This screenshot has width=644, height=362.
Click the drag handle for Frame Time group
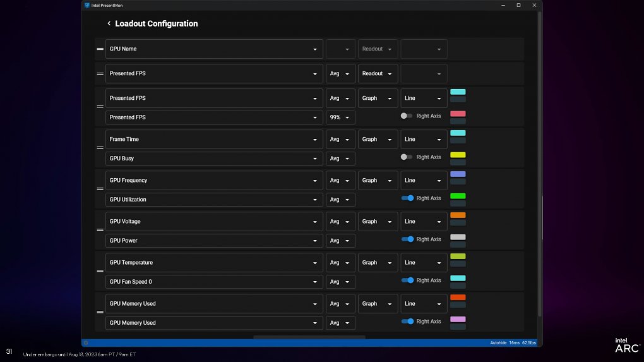pos(100,147)
